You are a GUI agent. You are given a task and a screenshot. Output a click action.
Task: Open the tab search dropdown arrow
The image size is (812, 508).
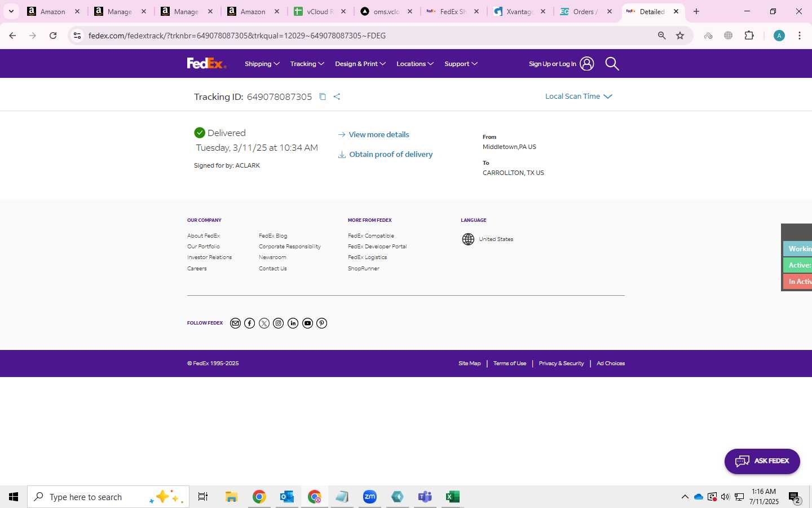click(x=11, y=11)
